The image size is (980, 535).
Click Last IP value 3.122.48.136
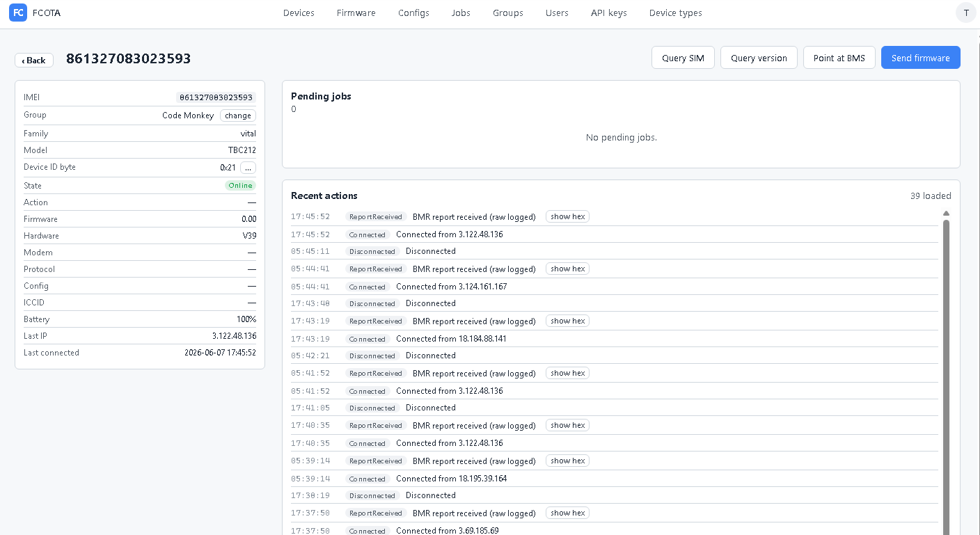click(x=234, y=336)
